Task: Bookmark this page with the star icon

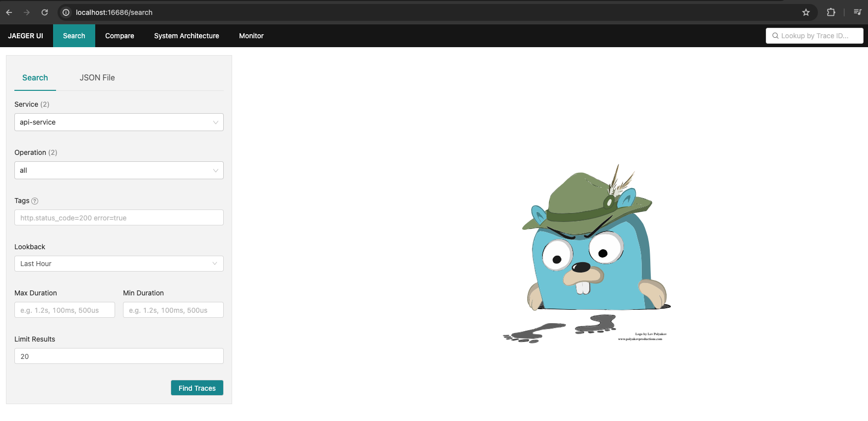Action: click(x=806, y=12)
